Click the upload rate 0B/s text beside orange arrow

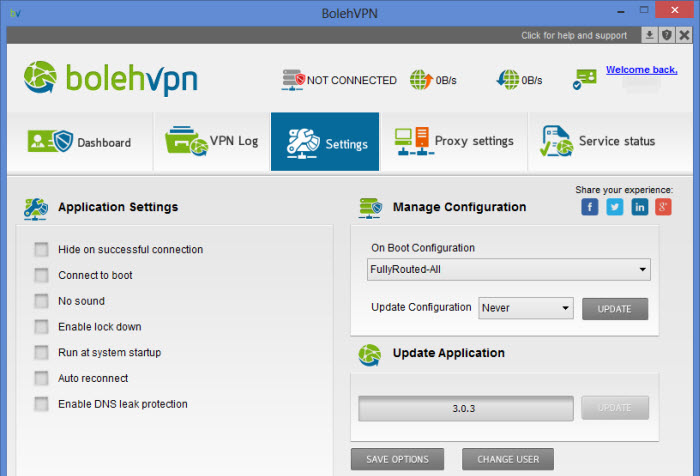pyautogui.click(x=446, y=80)
